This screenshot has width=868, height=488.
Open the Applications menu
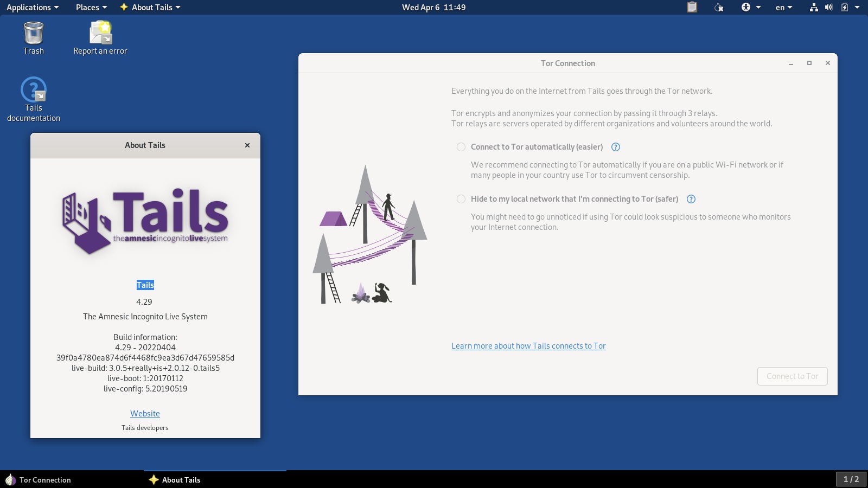(33, 7)
